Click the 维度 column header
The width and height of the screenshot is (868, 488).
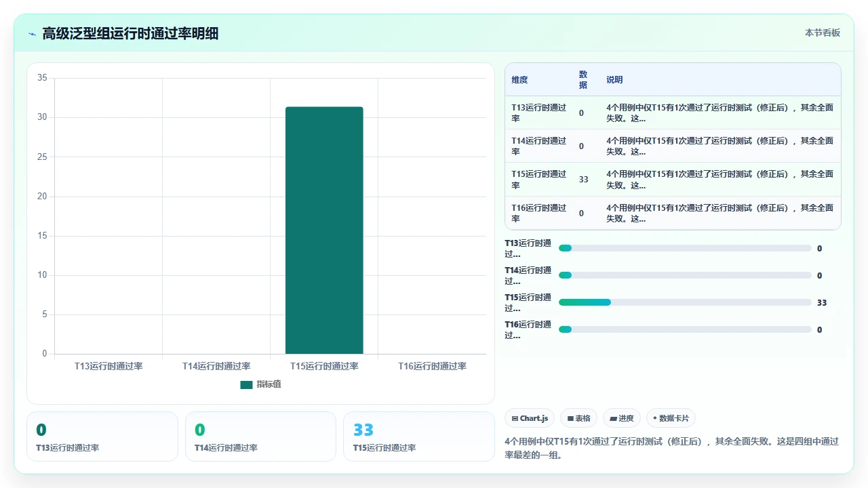519,80
